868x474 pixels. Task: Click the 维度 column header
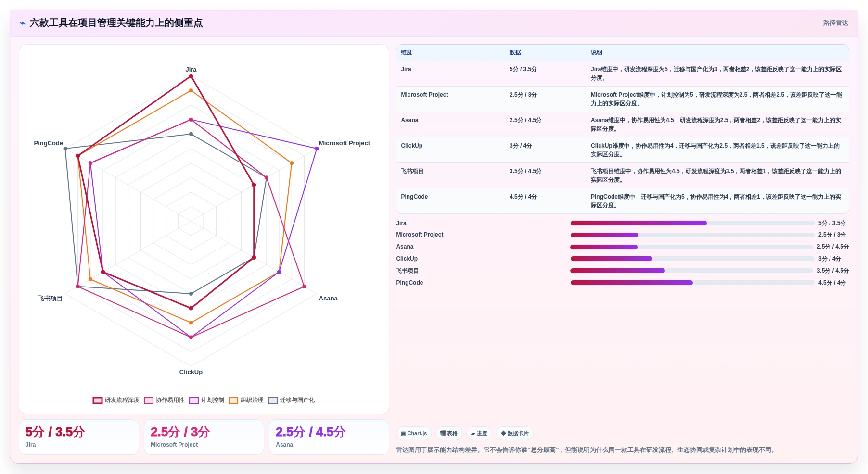point(407,53)
